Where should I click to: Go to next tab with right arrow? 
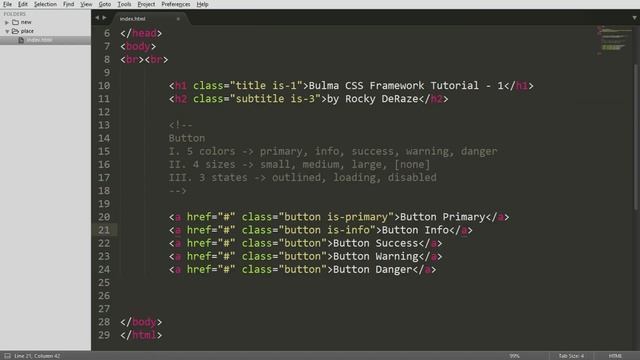click(104, 18)
